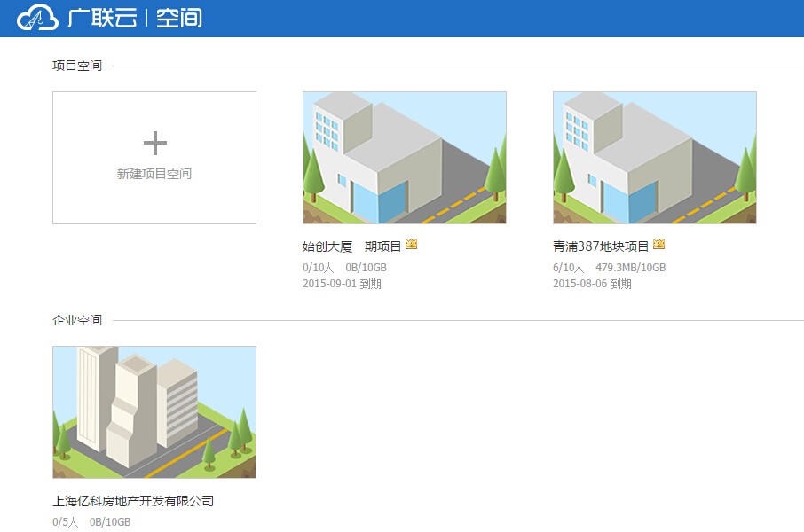Click the member count 6/10人 for 青浦387地块项目
This screenshot has width=804, height=532.
click(x=568, y=267)
